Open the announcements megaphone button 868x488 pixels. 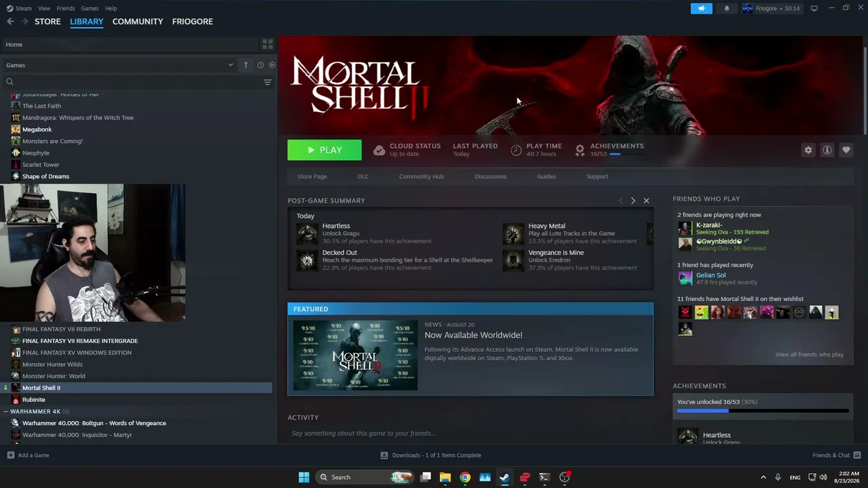pos(702,8)
